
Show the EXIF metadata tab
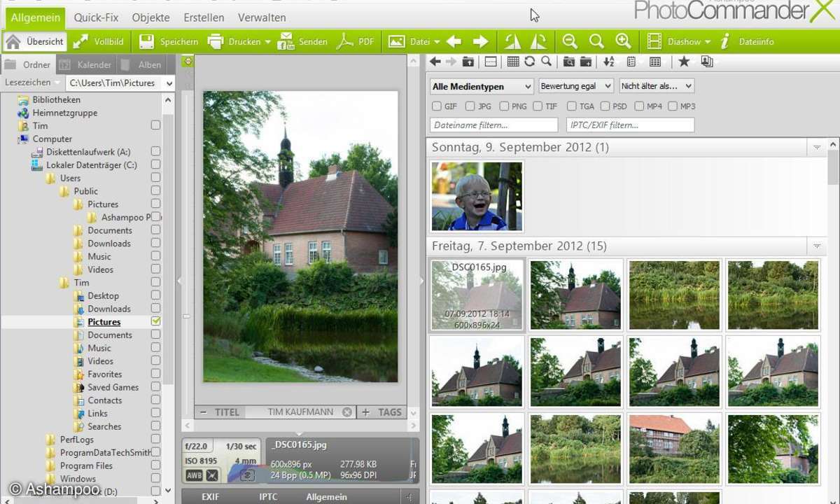tap(211, 497)
